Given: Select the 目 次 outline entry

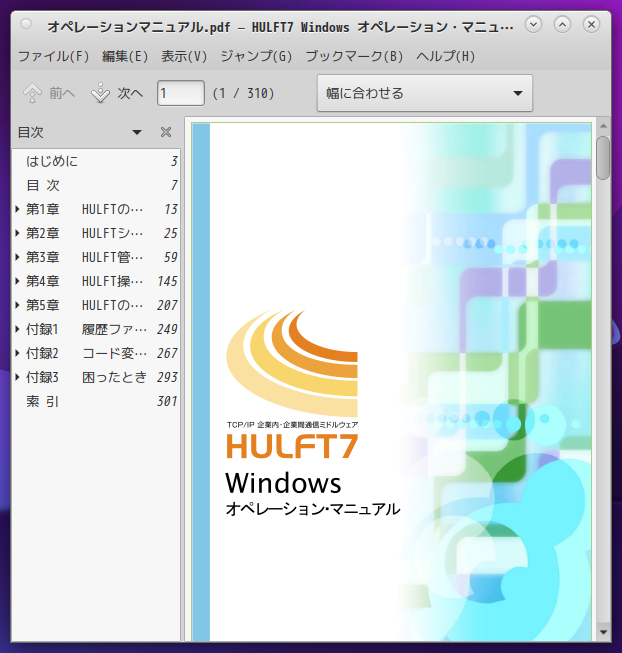Looking at the screenshot, I should click(x=96, y=185).
